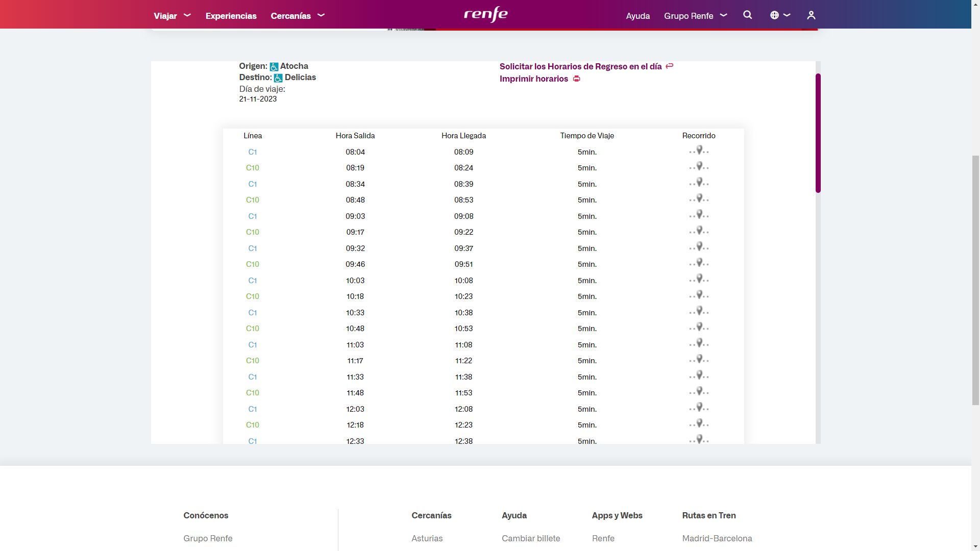The width and height of the screenshot is (980, 551).
Task: Show route map for 12:03 train
Action: tap(699, 408)
